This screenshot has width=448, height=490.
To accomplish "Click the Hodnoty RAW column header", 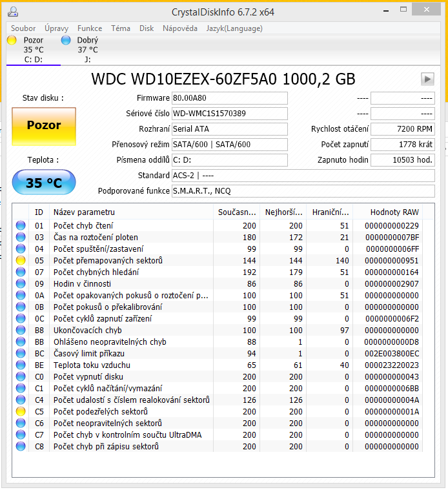I will 388,212.
